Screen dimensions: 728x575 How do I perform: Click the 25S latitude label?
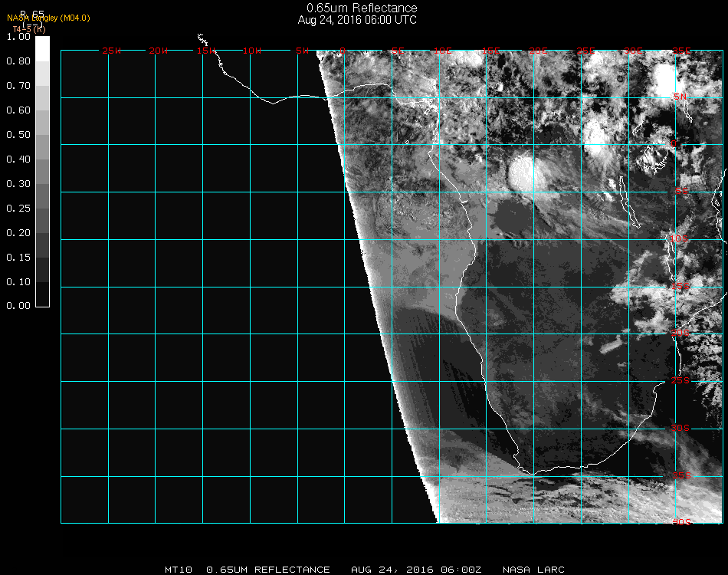coord(680,381)
